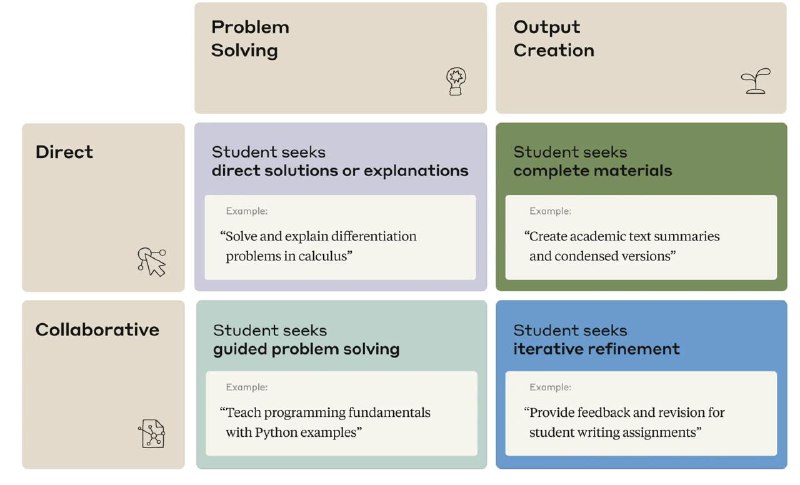800x485 pixels.
Task: Select the Problem Solving header card
Action: click(340, 58)
